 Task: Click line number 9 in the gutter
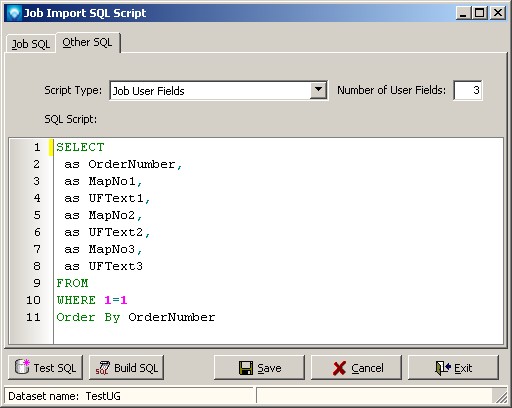click(37, 283)
